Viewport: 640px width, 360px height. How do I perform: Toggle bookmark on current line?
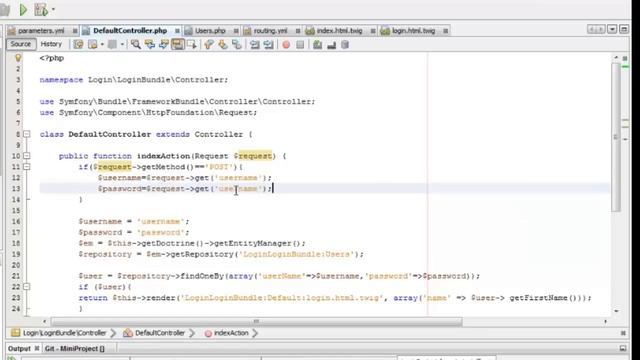pos(237,44)
